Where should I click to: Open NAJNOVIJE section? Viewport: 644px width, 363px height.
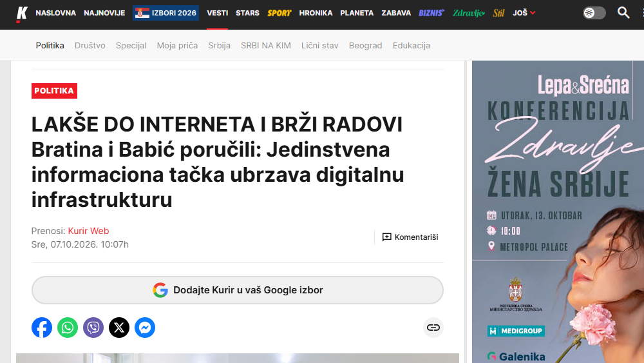click(x=104, y=13)
